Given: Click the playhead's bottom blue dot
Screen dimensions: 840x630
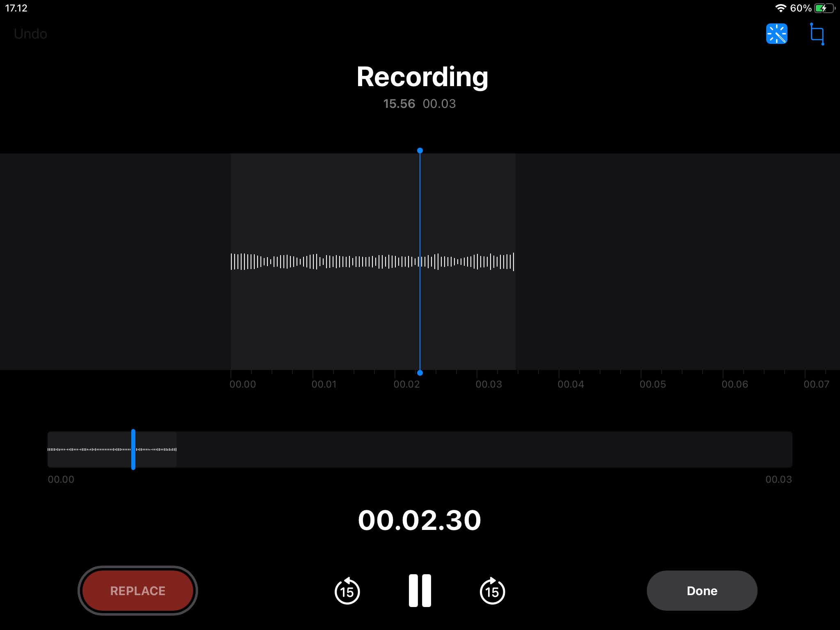Looking at the screenshot, I should (x=420, y=373).
